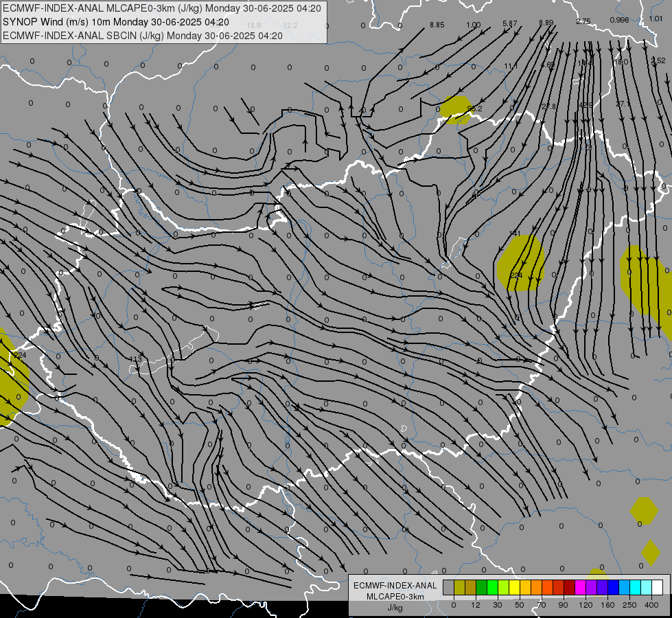This screenshot has height=618, width=672.
Task: Click the map value '0.996'
Action: pos(619,20)
